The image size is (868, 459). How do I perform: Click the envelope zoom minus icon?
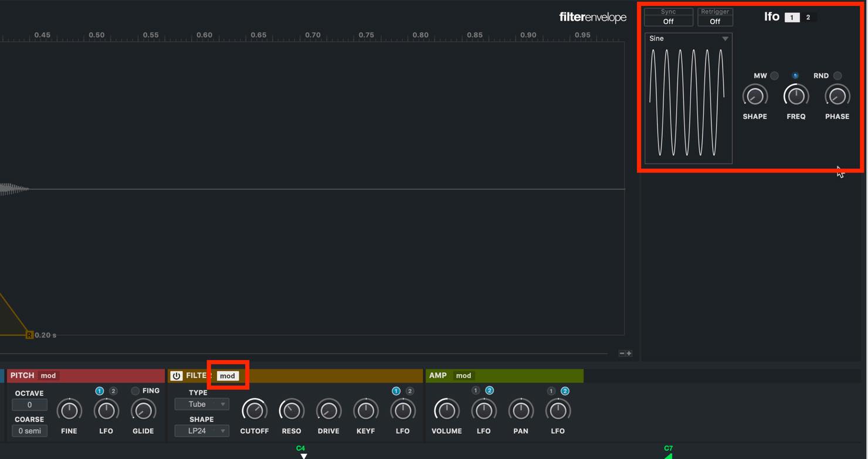tap(622, 353)
